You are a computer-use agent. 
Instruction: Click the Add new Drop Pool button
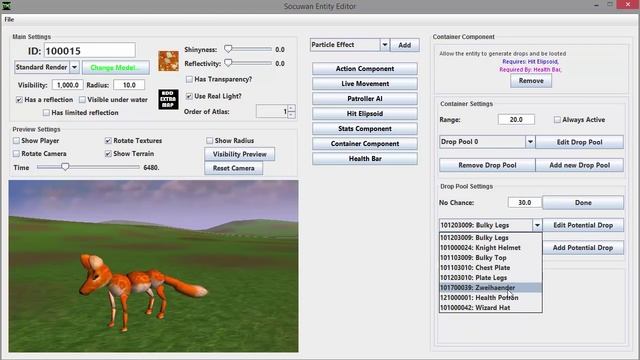(x=580, y=165)
